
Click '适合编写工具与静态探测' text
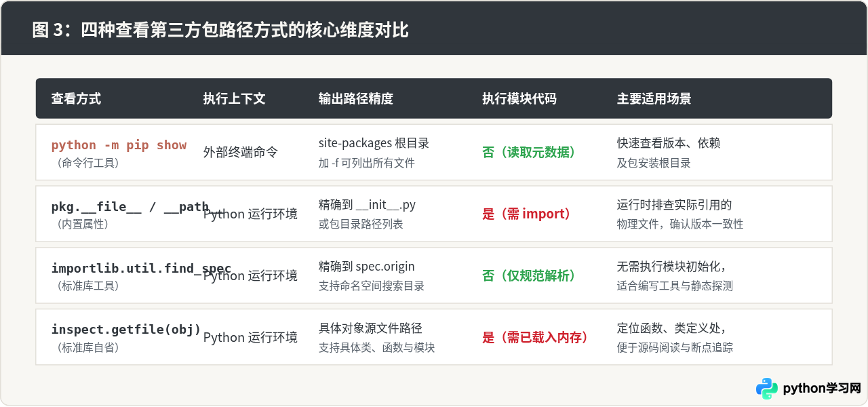point(675,286)
